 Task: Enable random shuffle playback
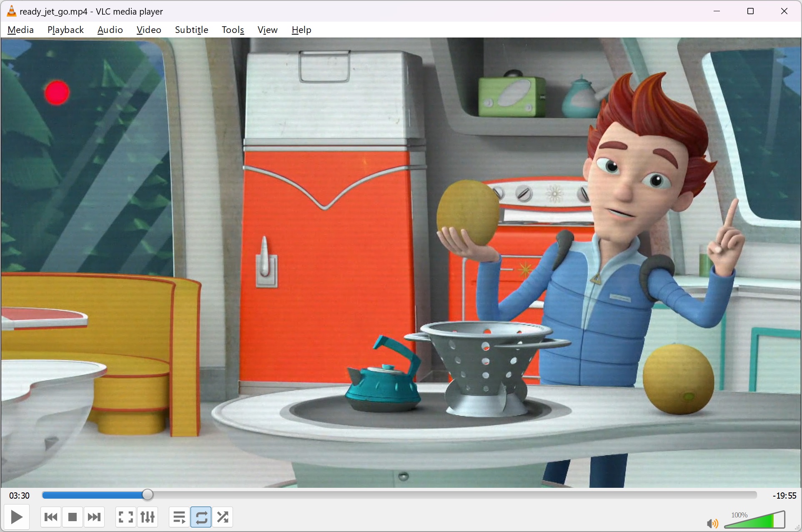pos(223,517)
